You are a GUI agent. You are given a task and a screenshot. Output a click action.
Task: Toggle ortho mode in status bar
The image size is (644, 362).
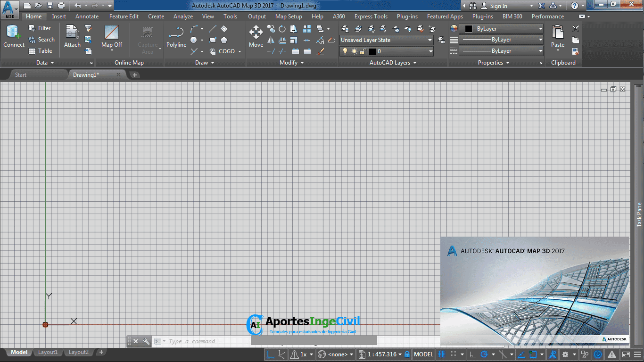[473, 354]
